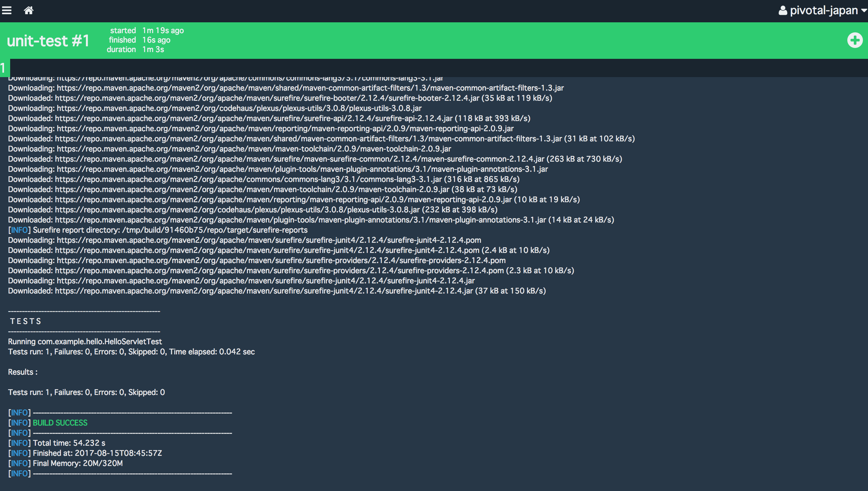Click the green BUILD SUCCESS text
Image resolution: width=868 pixels, height=491 pixels.
pyautogui.click(x=60, y=423)
